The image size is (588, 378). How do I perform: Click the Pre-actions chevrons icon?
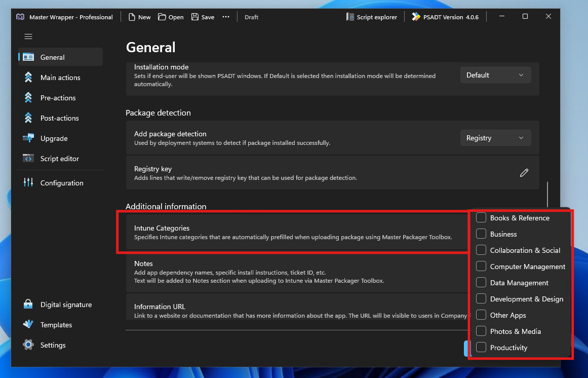(28, 97)
